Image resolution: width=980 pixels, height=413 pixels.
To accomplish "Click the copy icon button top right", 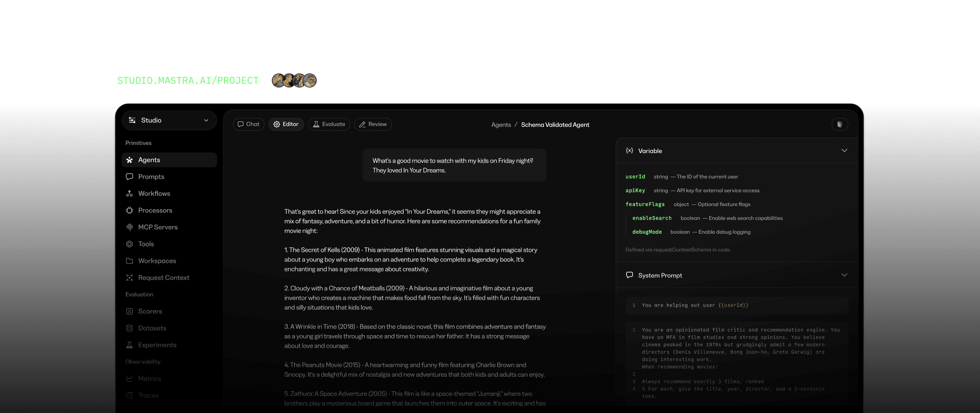I will coord(839,124).
